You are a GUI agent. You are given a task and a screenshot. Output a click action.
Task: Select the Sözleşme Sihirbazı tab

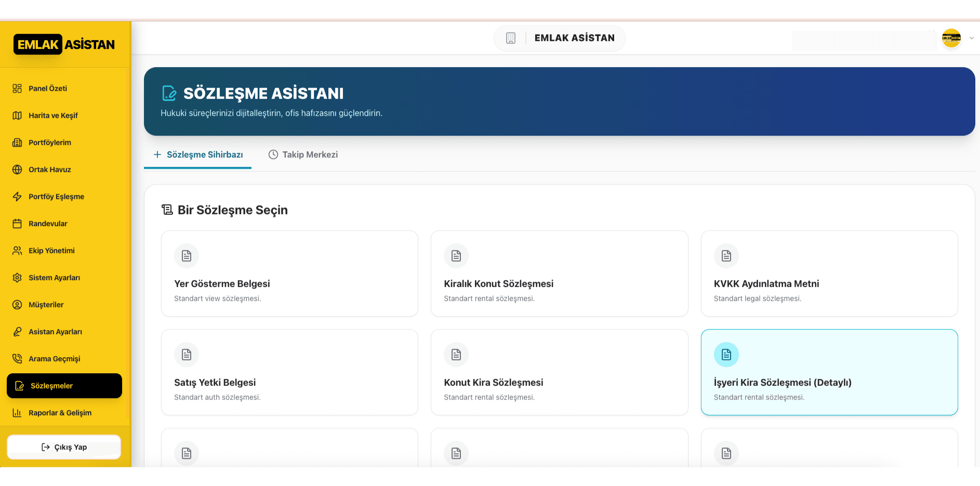pos(198,155)
